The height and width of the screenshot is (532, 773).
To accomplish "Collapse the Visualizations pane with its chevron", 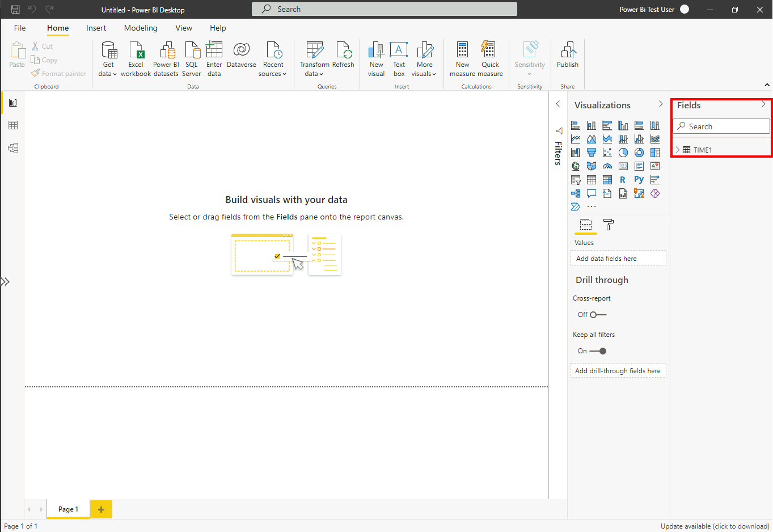I will point(660,104).
